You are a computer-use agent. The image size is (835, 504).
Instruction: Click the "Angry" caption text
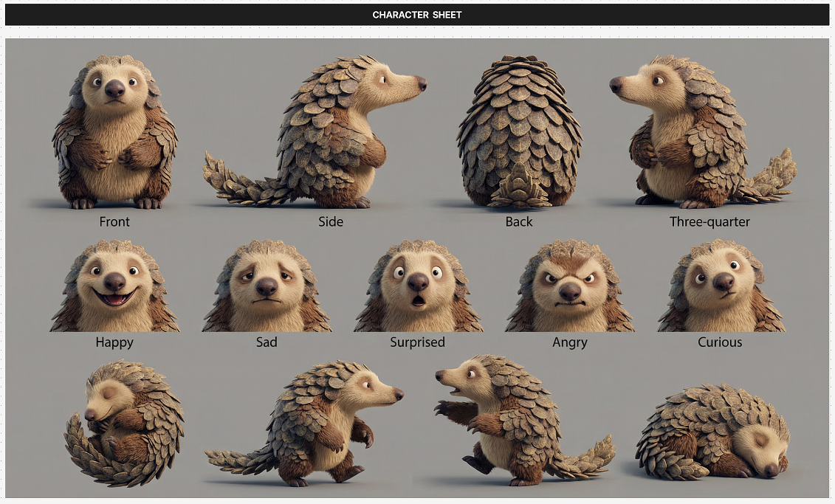pyautogui.click(x=569, y=342)
